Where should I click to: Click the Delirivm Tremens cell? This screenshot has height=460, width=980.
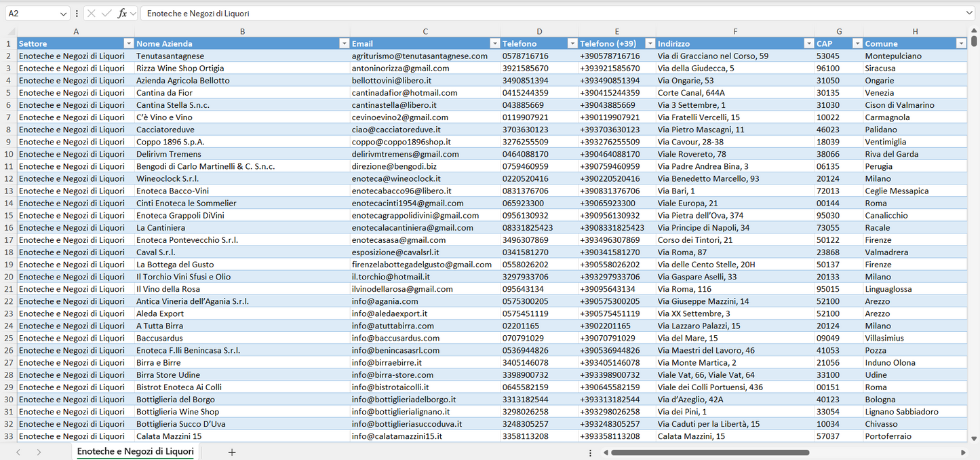(x=242, y=154)
